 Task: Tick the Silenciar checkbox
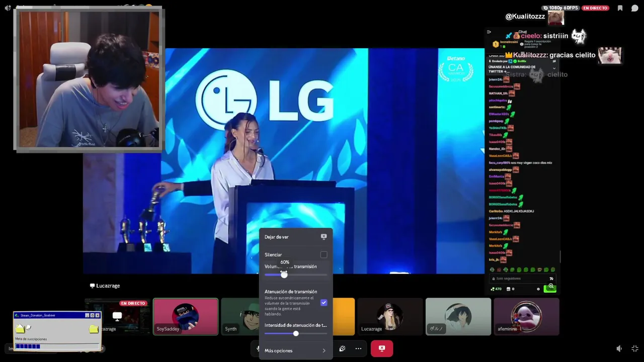pyautogui.click(x=324, y=255)
